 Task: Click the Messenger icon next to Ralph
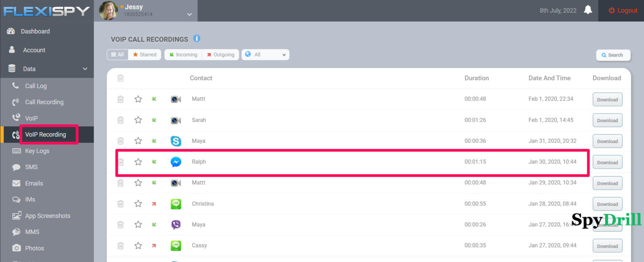pyautogui.click(x=176, y=162)
